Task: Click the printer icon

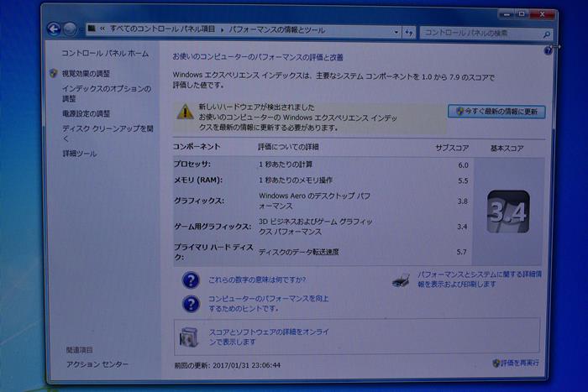Action: point(401,280)
